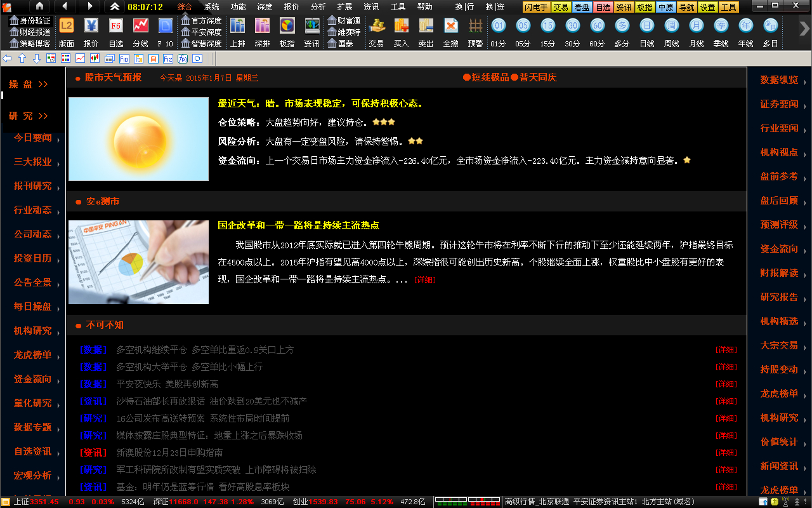Click the candlestick chart icon in small toolbar
This screenshot has width=812, height=508.
coord(95,58)
